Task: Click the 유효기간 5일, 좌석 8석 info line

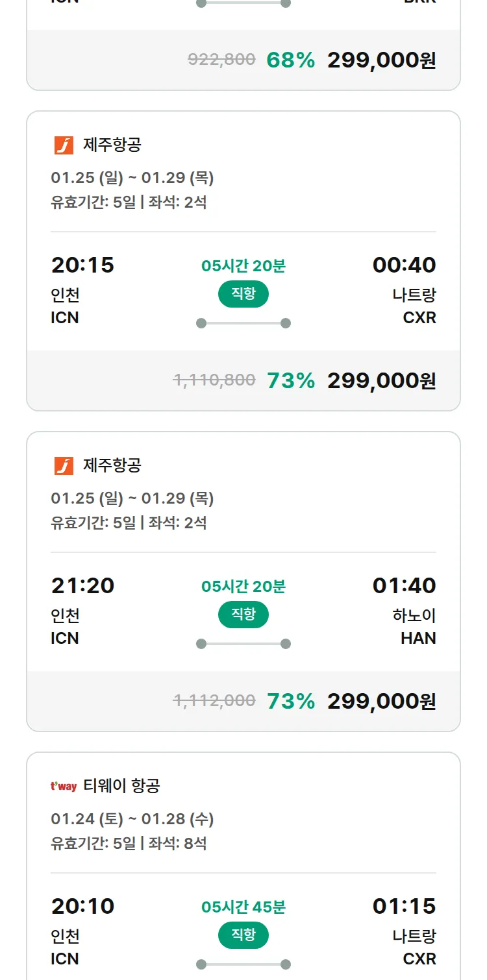Action: [129, 844]
